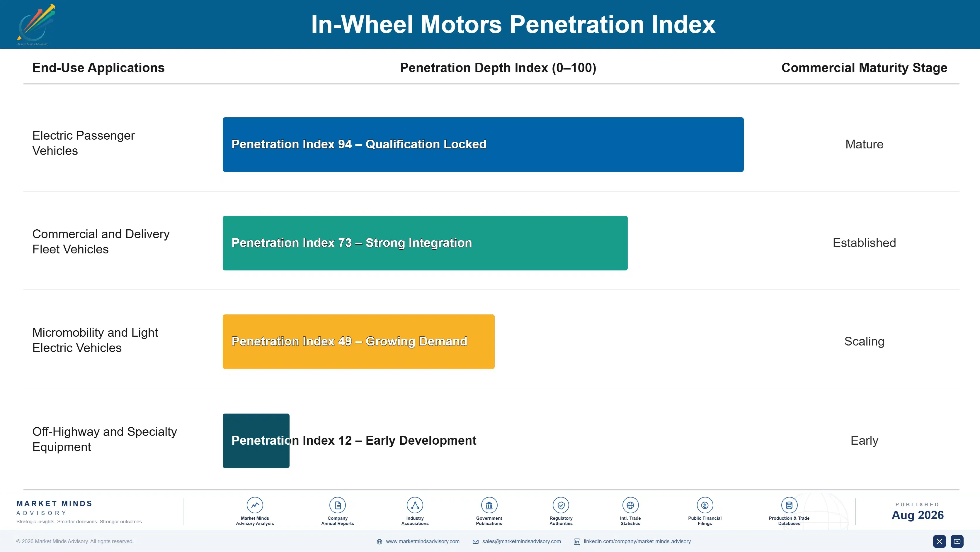Click the Intl. Trade Statistics globe icon
The height and width of the screenshot is (552, 980).
click(x=630, y=505)
